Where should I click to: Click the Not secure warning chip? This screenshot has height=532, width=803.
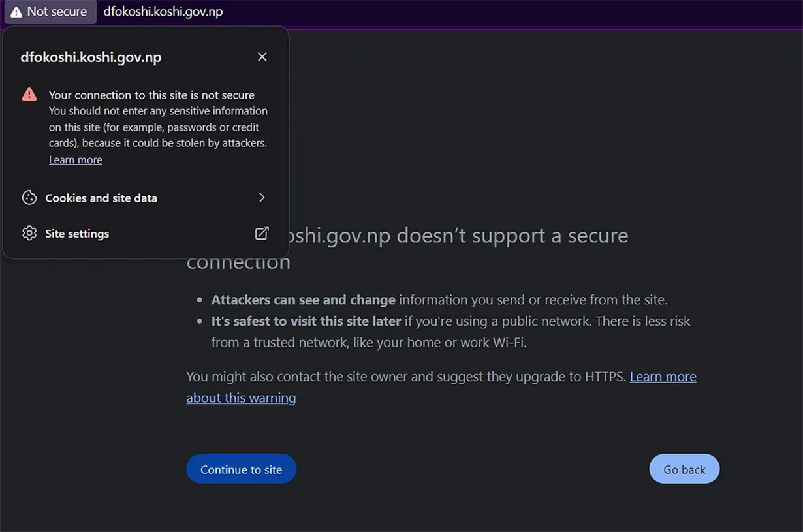pyautogui.click(x=50, y=12)
